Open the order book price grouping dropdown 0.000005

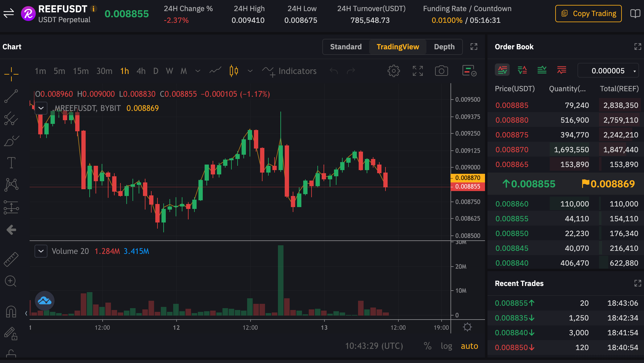point(608,71)
